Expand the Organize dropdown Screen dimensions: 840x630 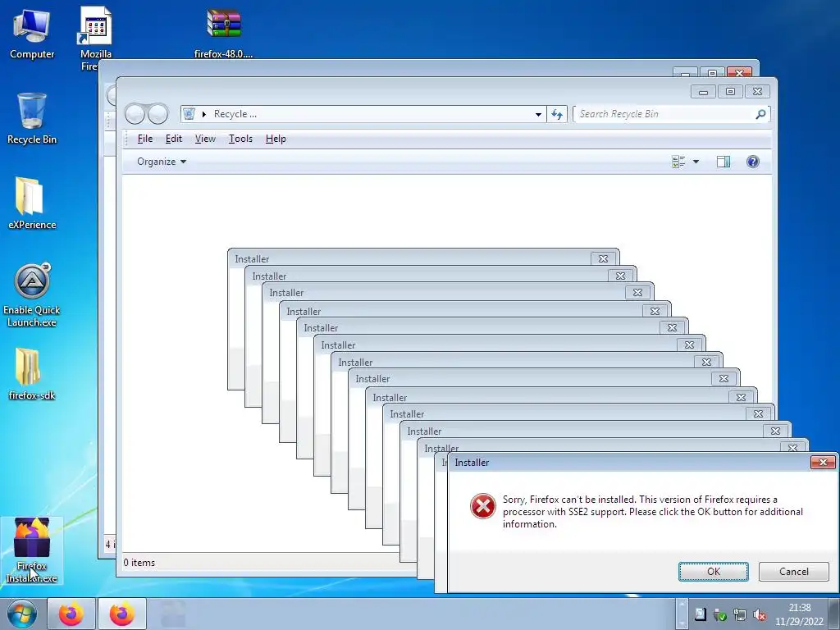click(162, 162)
